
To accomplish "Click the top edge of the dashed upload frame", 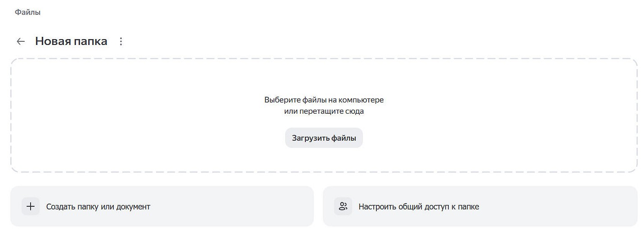I will (324, 59).
